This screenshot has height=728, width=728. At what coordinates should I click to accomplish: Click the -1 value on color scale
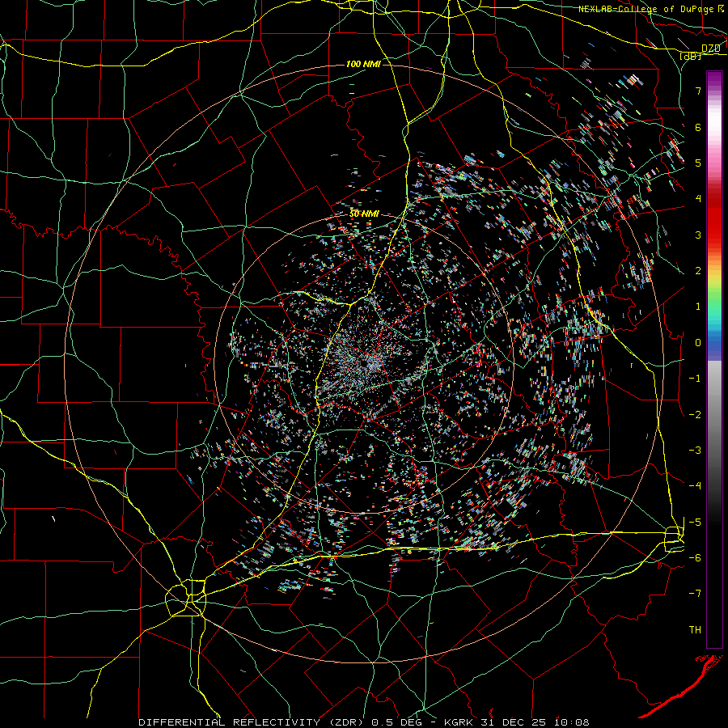(x=695, y=379)
